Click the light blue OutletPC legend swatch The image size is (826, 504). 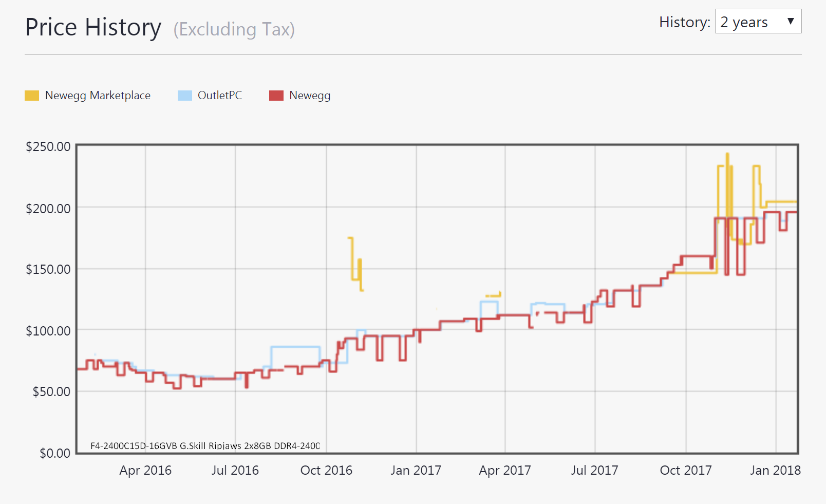(x=184, y=96)
